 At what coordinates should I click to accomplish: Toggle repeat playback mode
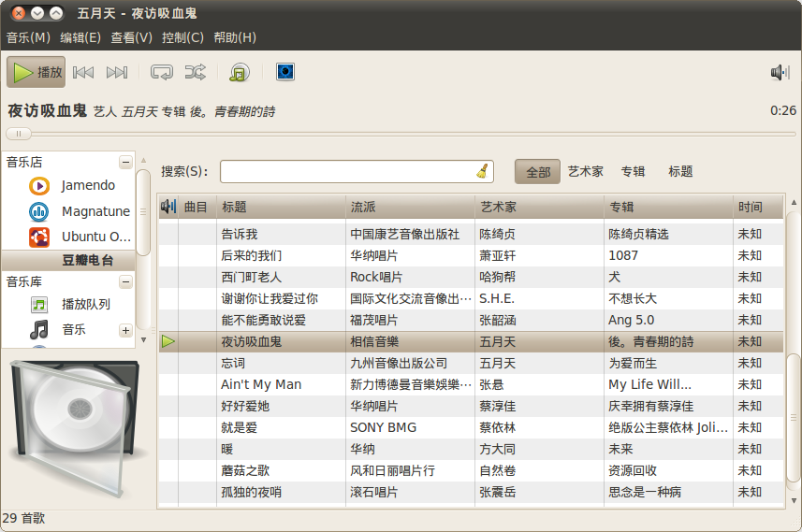[x=162, y=73]
